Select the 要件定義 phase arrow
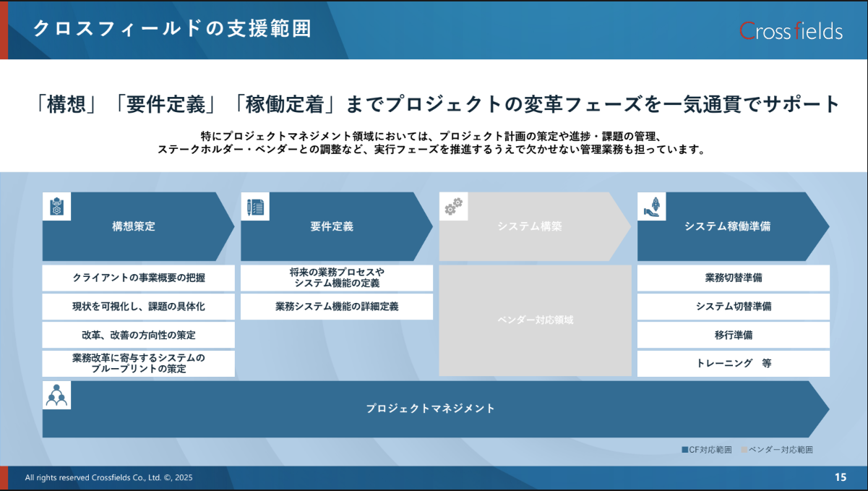Viewport: 868px width, 491px height. click(337, 226)
